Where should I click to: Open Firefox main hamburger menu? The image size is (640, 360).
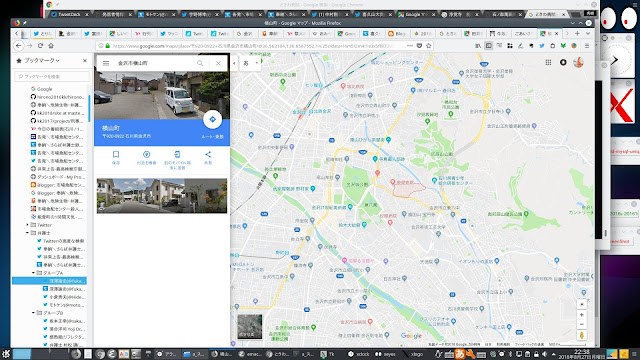pos(587,46)
